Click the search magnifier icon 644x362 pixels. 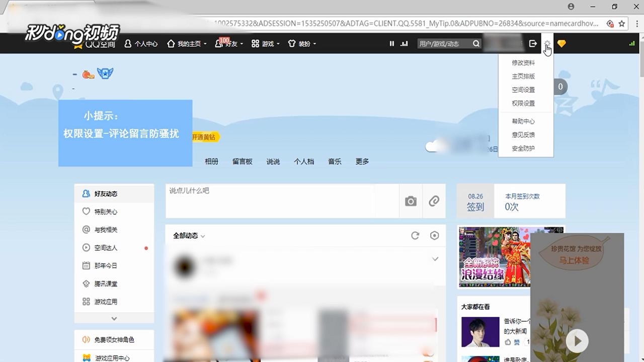coord(475,44)
